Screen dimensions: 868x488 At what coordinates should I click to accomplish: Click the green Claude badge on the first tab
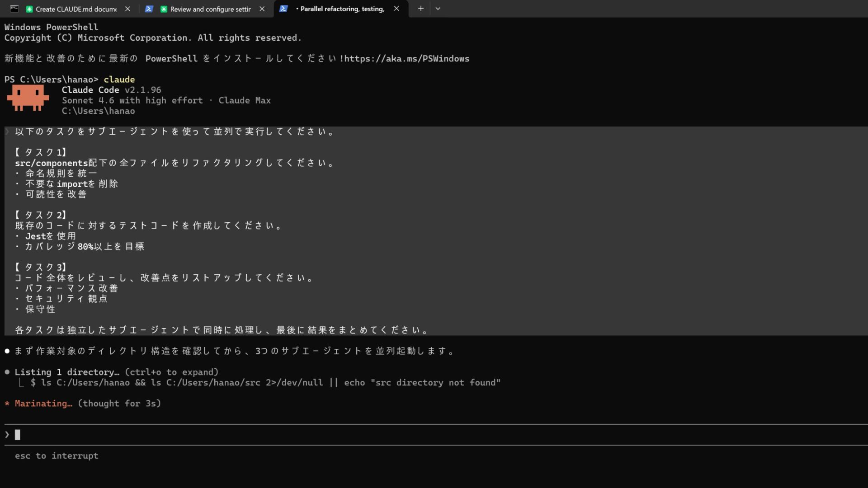(x=30, y=8)
